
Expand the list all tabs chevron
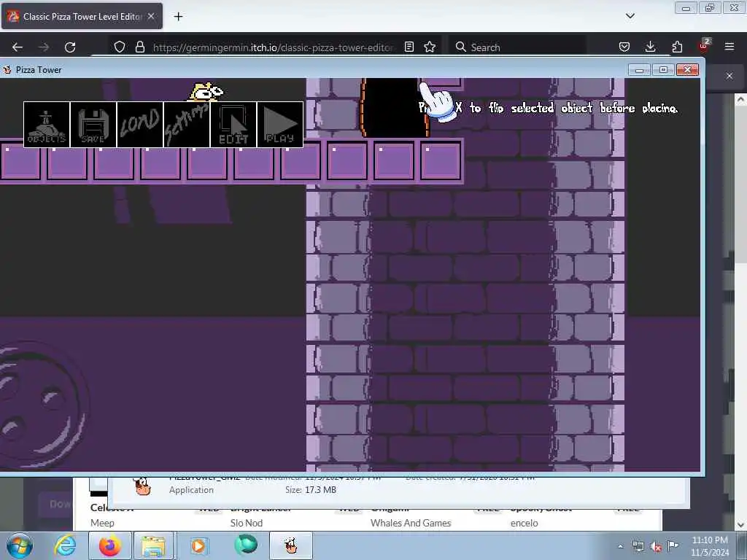pos(630,16)
